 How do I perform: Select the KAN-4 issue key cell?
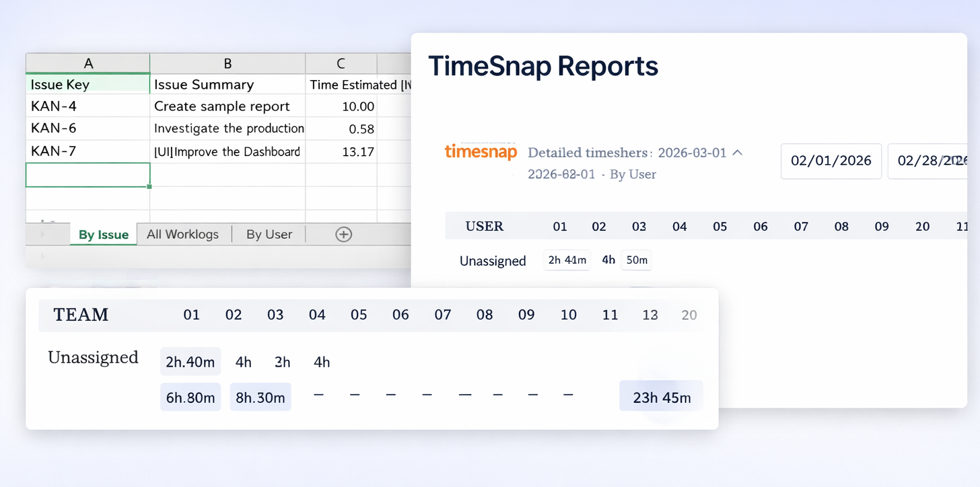click(x=88, y=106)
